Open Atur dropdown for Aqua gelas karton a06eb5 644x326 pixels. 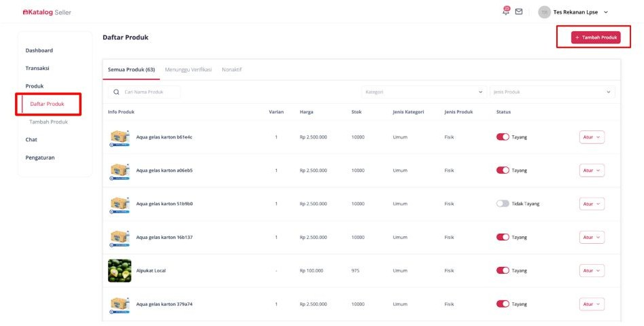pos(592,170)
